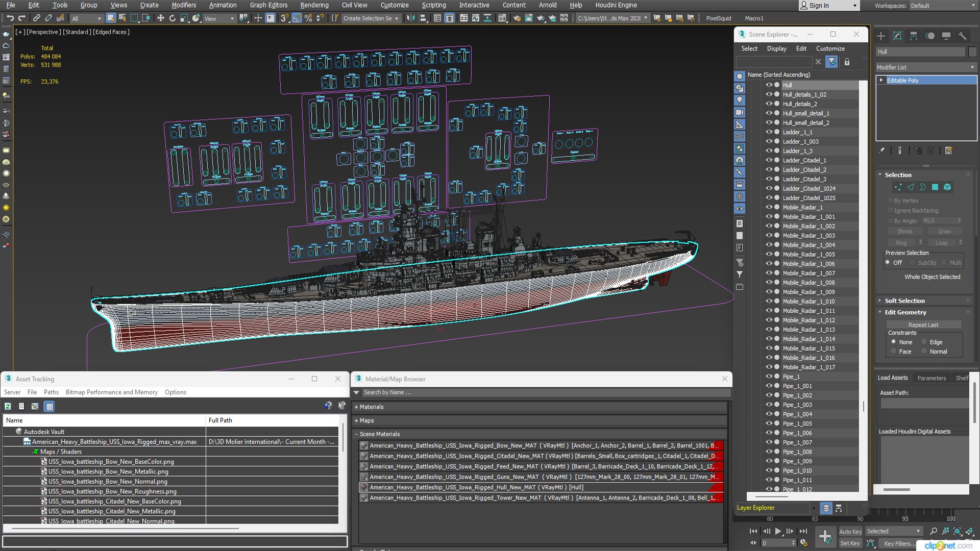Click Scene Explorer filter funnel icon

(832, 62)
